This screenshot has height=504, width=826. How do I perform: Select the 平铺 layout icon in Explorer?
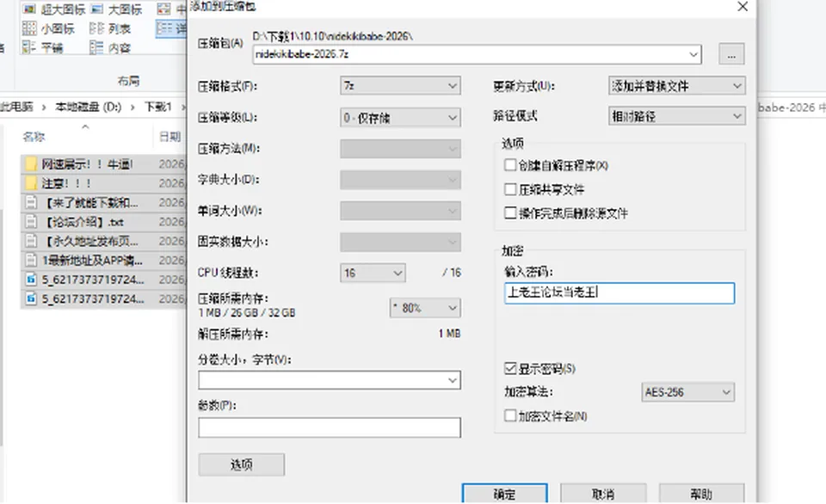29,48
